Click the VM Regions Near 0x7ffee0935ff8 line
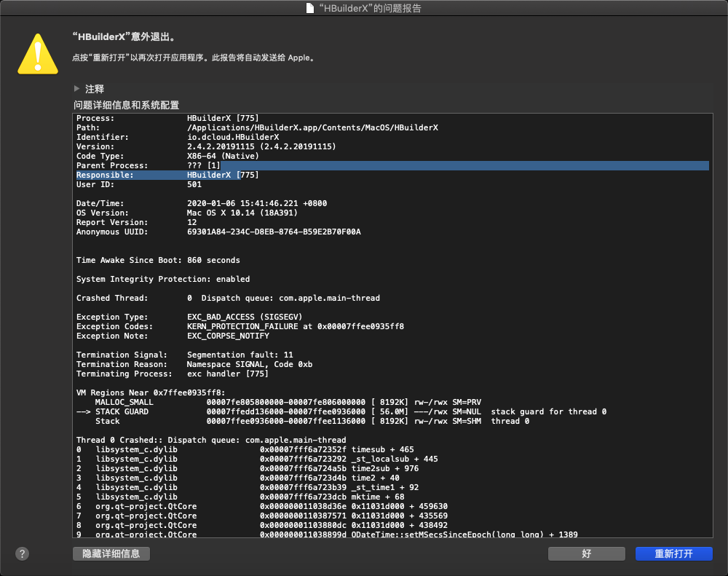Viewport: 728px width, 576px height. [x=151, y=393]
